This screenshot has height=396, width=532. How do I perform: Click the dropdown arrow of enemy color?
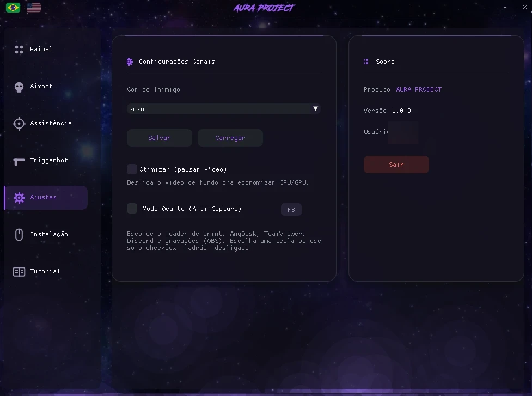315,108
